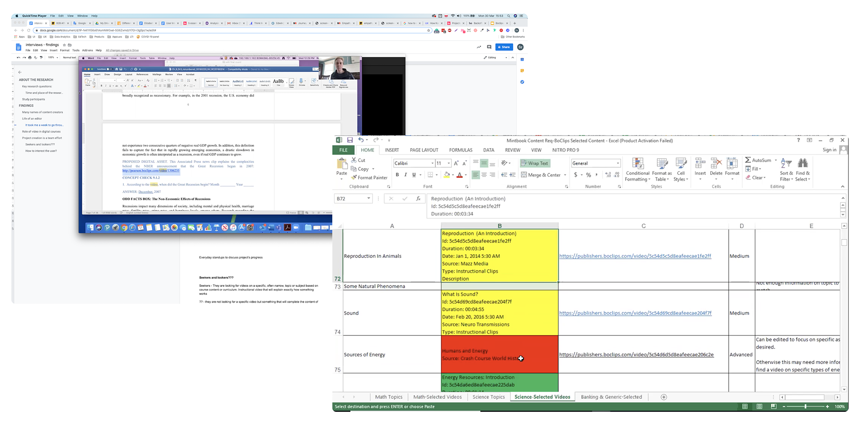Click the Insert Function fx icon

click(x=418, y=198)
